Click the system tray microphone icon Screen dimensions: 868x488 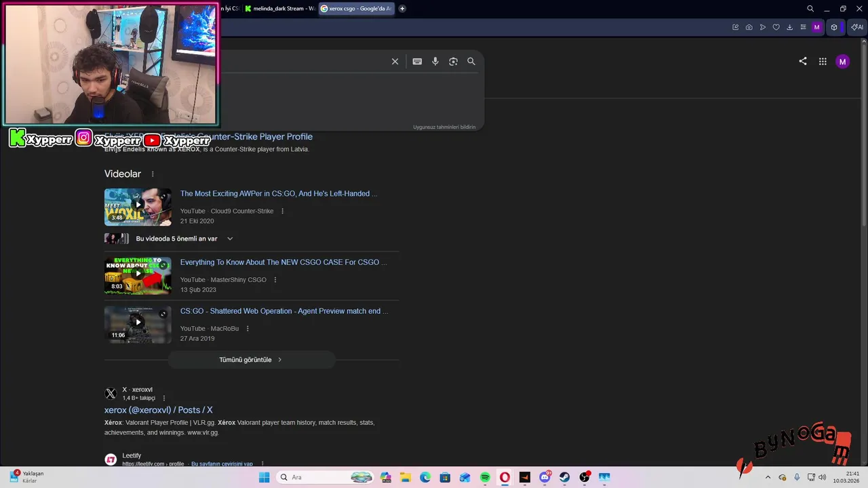click(797, 477)
